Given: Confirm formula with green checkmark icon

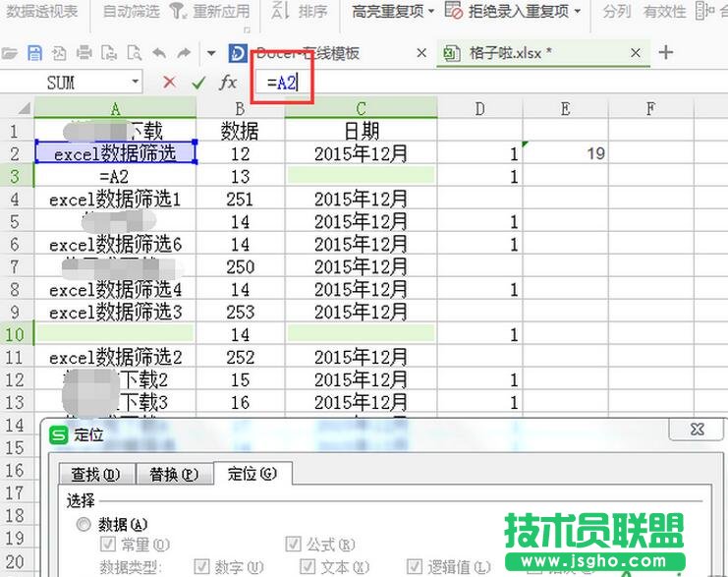Looking at the screenshot, I should 198,83.
